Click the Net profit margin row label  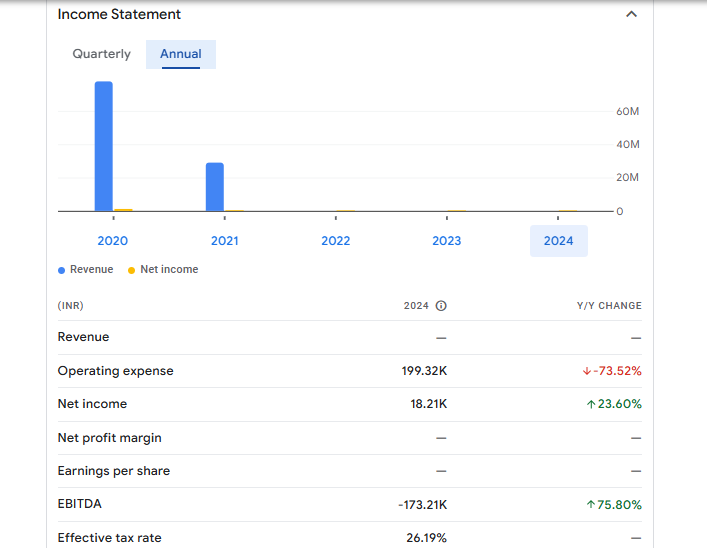[110, 438]
